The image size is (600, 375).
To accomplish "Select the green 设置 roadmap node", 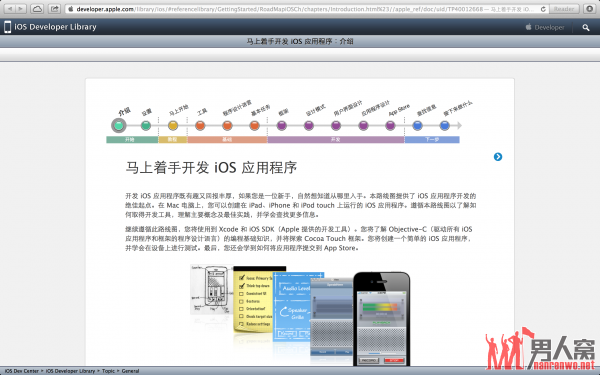I will [x=146, y=125].
